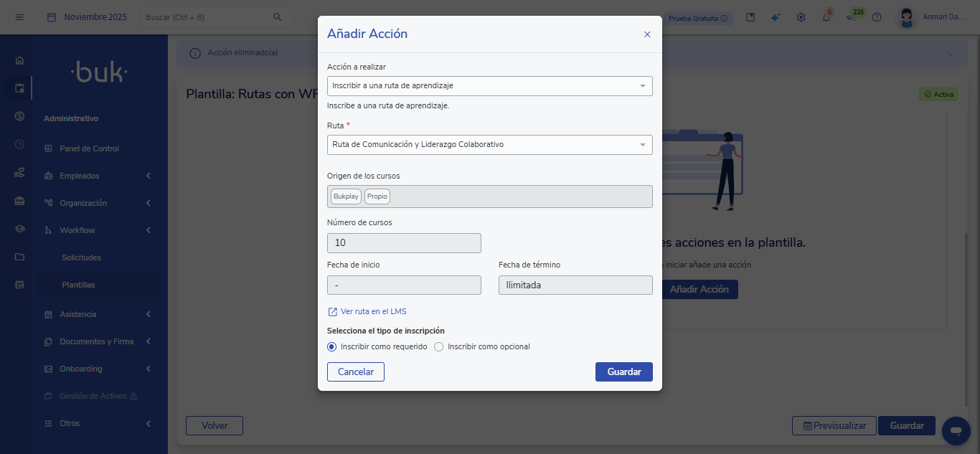Viewport: 980px width, 454px height.
Task: Click the home icon in sidebar
Action: (x=19, y=61)
